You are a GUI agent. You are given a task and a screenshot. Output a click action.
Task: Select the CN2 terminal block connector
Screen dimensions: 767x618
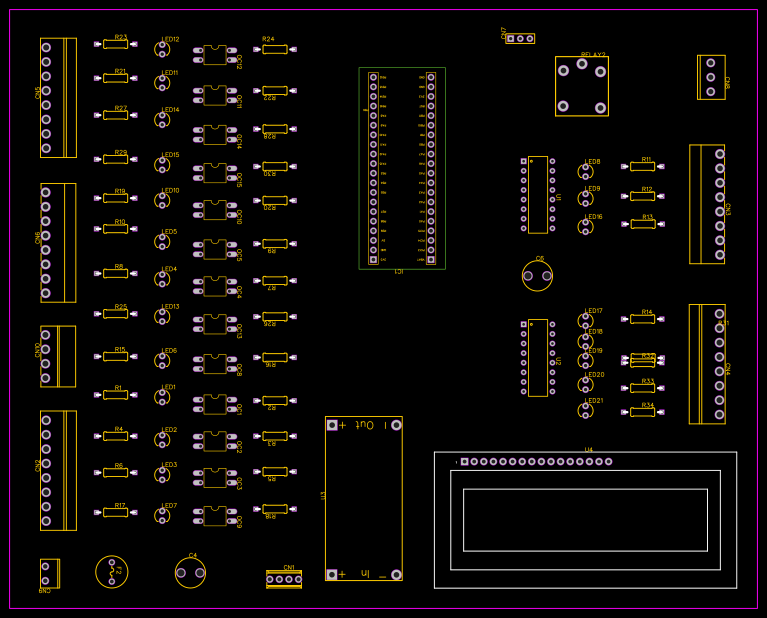[58, 470]
